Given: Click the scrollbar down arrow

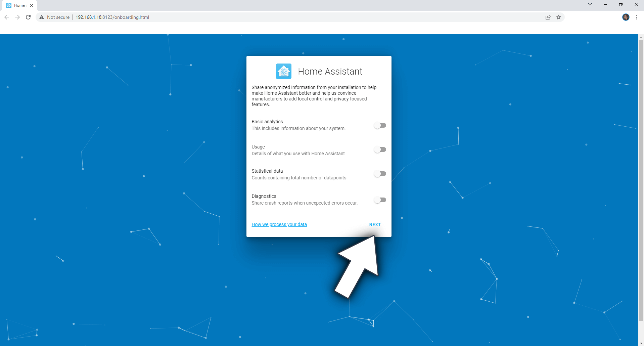Looking at the screenshot, I should [641, 343].
